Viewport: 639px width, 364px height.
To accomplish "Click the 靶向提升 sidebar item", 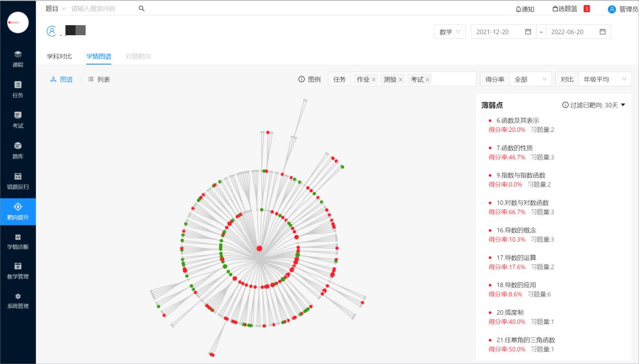I will click(18, 211).
